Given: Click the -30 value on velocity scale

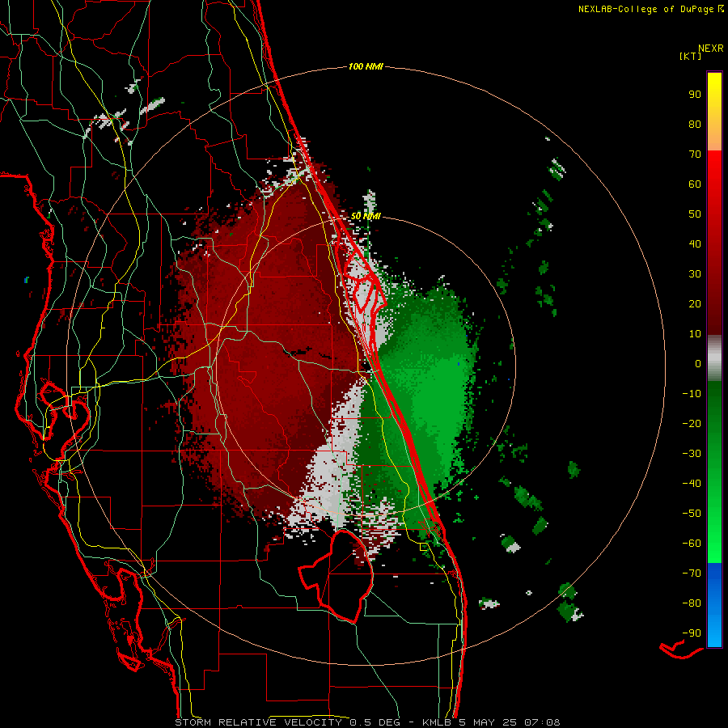Looking at the screenshot, I should [x=692, y=454].
